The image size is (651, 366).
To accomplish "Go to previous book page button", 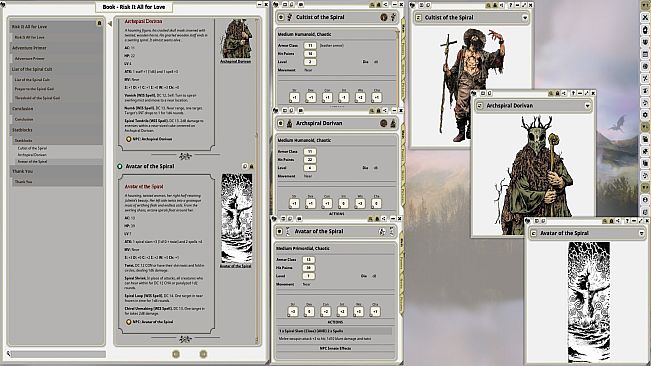I will pos(176,354).
